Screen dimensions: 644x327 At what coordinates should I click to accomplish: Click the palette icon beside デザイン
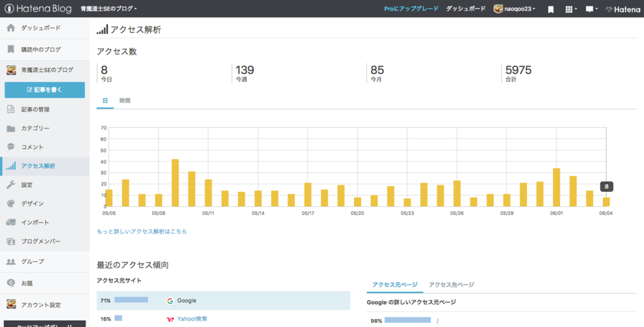tap(11, 204)
